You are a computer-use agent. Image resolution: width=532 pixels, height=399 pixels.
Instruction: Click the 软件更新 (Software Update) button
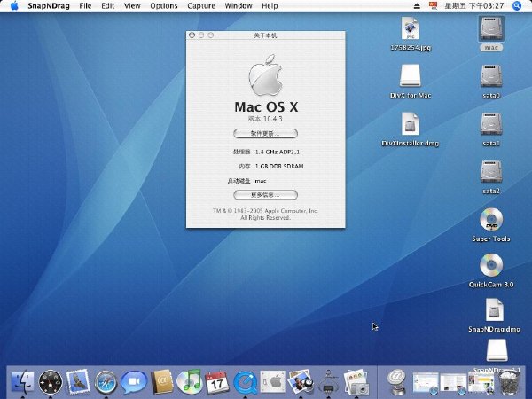(265, 133)
